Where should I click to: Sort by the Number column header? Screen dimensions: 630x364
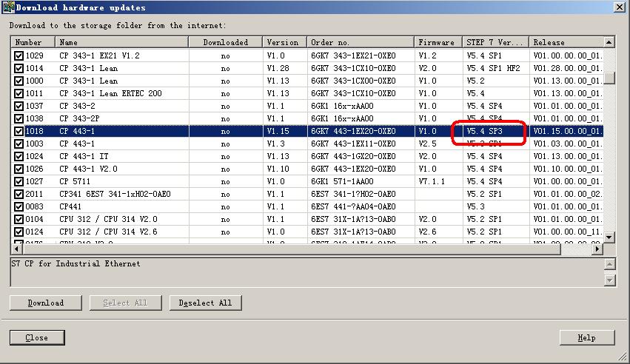pos(33,42)
